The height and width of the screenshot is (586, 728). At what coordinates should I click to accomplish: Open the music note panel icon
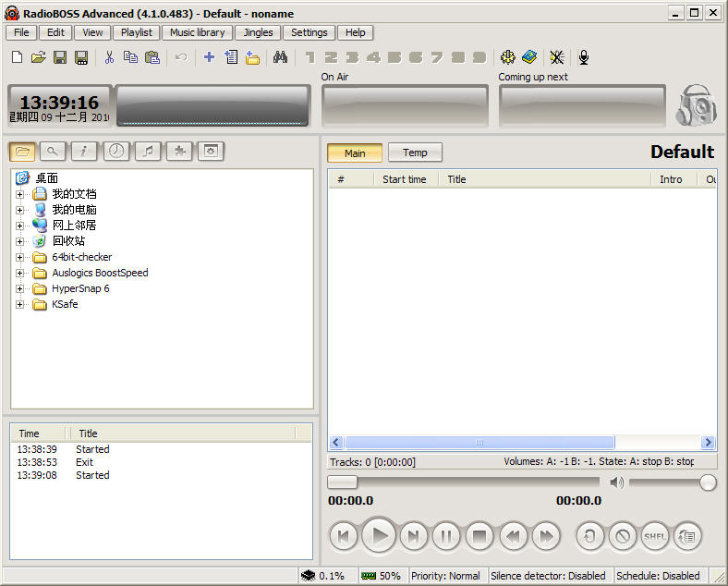[x=148, y=151]
